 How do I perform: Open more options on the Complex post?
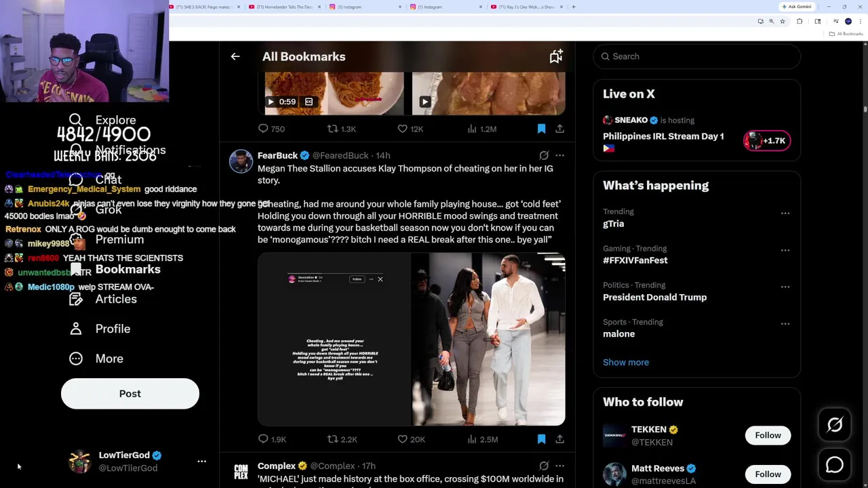559,466
